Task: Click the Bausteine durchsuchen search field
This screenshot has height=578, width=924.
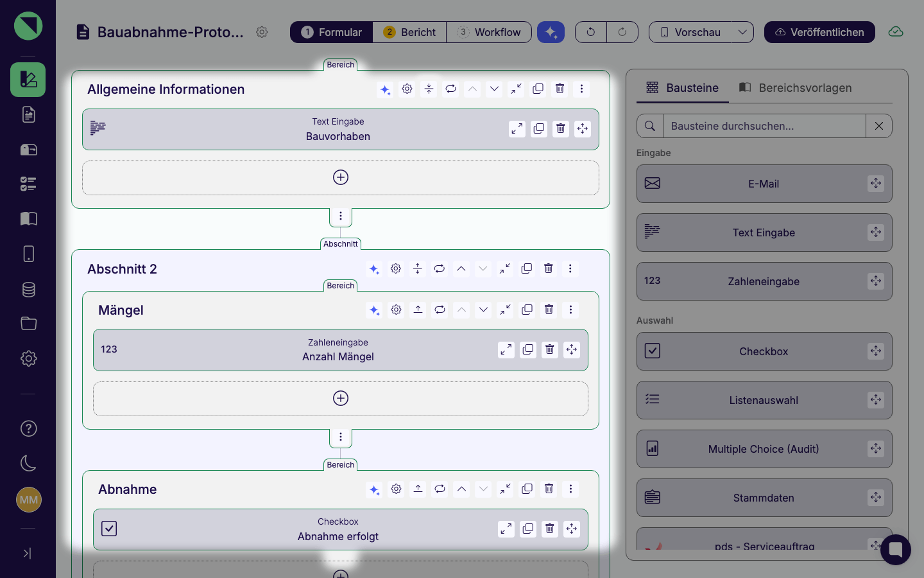Action: [764, 126]
